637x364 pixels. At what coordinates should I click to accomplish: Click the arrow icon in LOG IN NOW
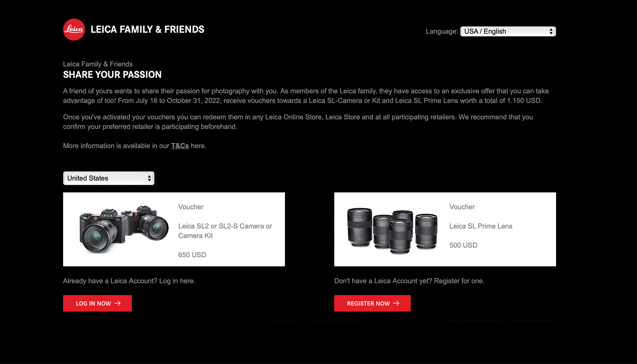coord(118,303)
